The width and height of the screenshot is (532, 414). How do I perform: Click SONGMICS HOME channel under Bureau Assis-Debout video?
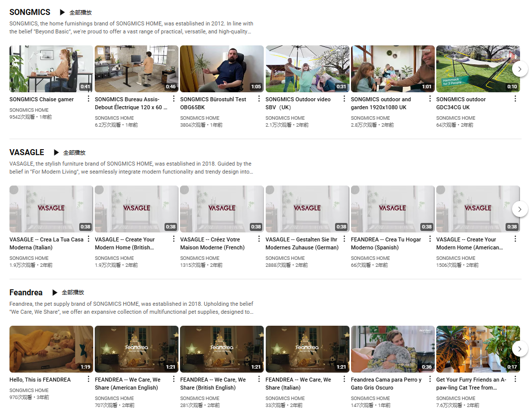click(114, 118)
